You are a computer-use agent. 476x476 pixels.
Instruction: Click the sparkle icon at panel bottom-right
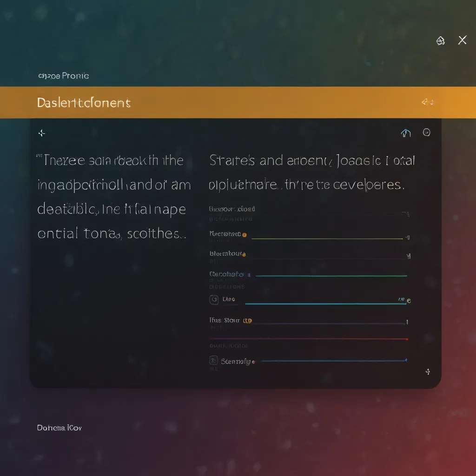(x=428, y=371)
